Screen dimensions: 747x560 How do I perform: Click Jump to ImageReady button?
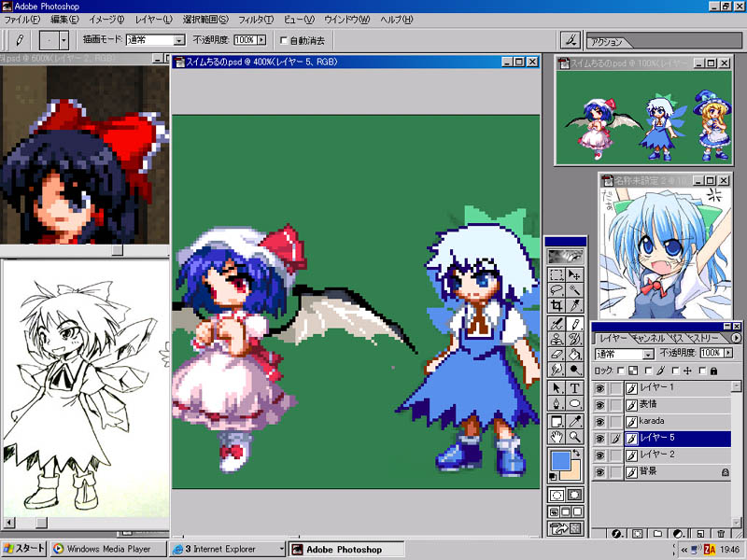pos(566,528)
